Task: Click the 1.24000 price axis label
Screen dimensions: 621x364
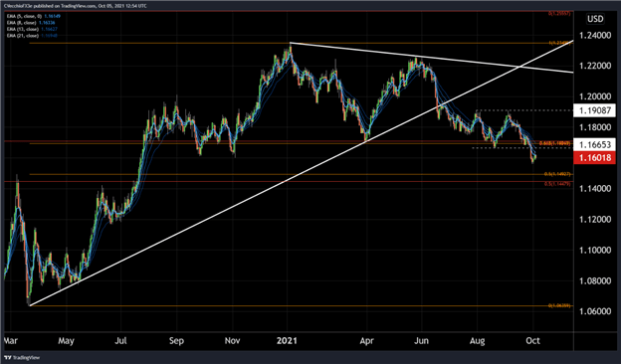Action: coord(595,36)
